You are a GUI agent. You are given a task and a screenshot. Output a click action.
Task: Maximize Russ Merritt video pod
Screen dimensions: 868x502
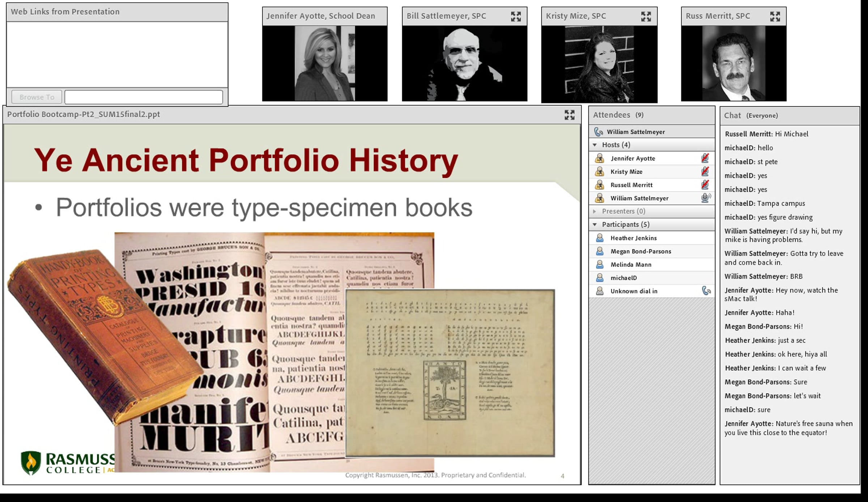tap(775, 16)
